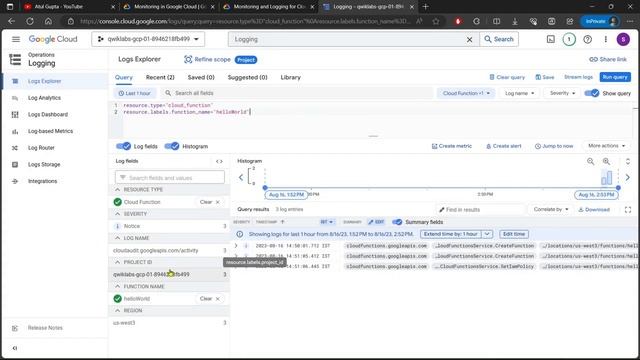The image size is (640, 360).
Task: Open Logs Dashboard in sidebar
Action: (x=48, y=115)
